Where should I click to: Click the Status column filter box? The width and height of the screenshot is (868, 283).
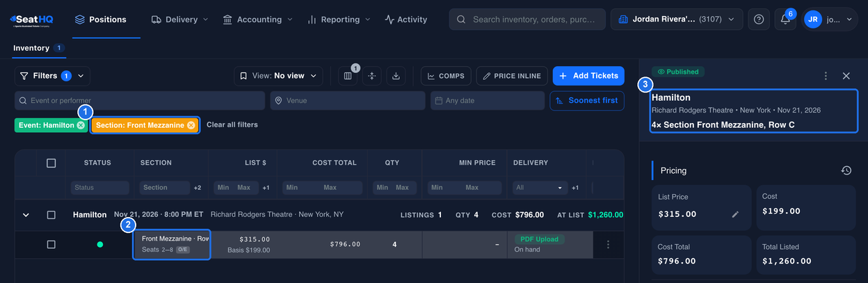[100, 188]
